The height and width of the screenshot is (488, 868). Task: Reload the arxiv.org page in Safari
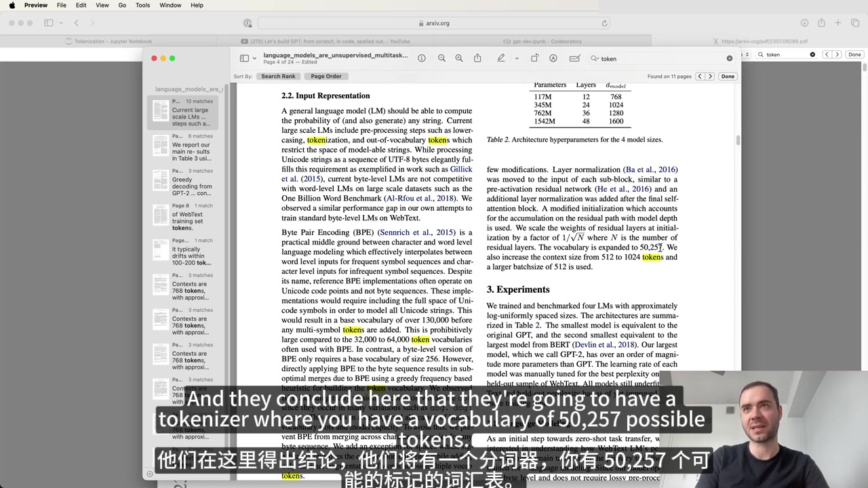(x=604, y=23)
